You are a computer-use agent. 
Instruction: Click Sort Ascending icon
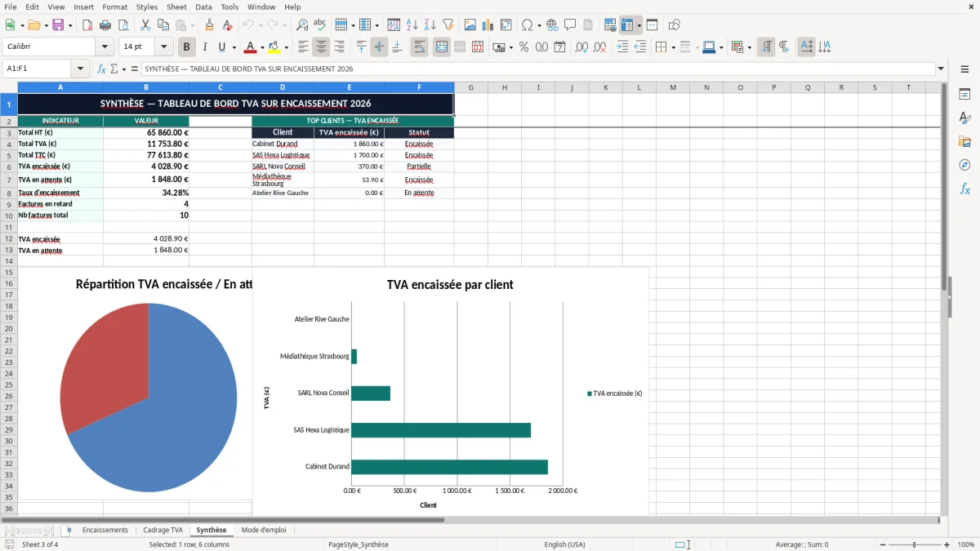click(412, 25)
